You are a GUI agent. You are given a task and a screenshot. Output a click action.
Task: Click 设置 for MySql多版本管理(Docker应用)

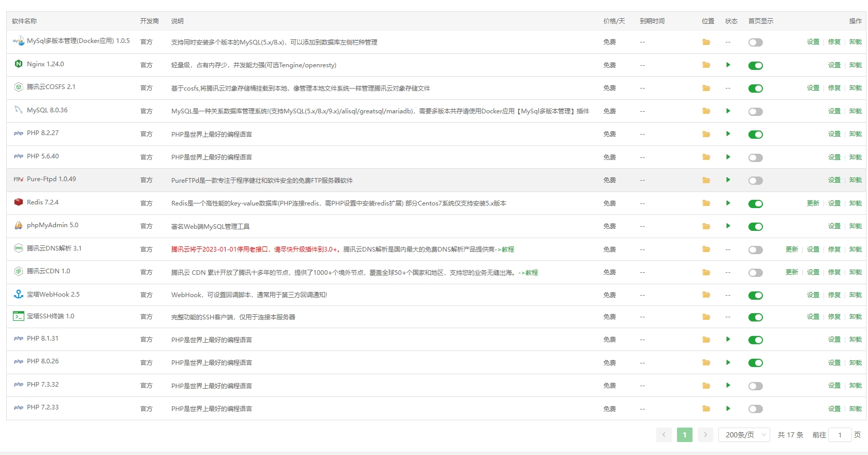click(x=813, y=42)
